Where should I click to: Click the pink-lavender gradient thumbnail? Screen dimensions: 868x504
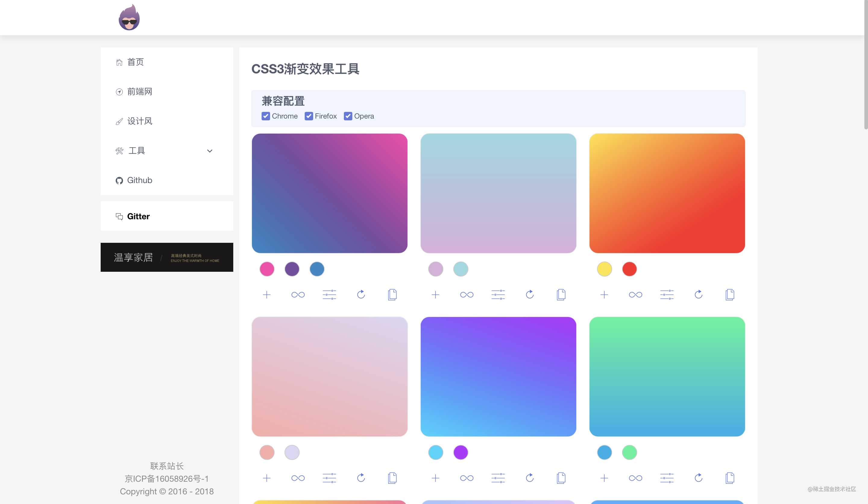[329, 377]
